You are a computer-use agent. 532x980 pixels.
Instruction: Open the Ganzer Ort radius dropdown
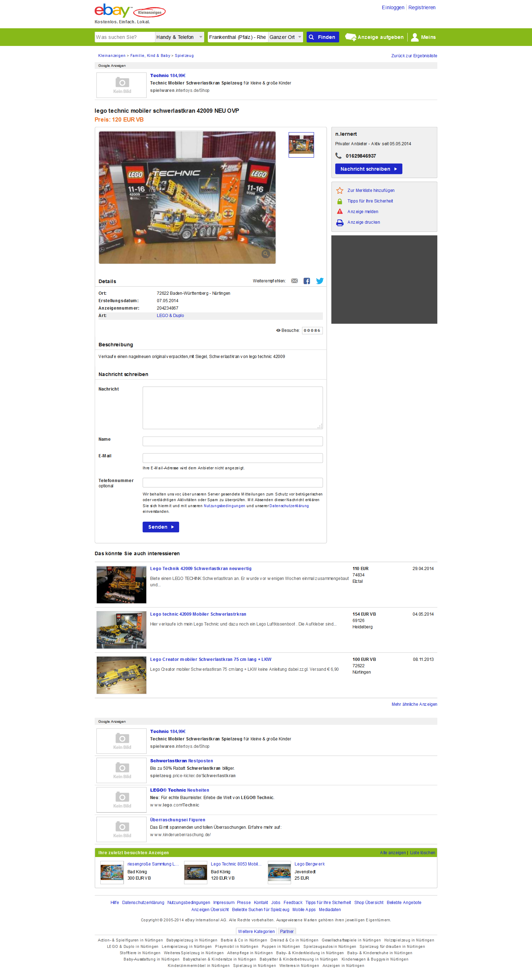[285, 37]
